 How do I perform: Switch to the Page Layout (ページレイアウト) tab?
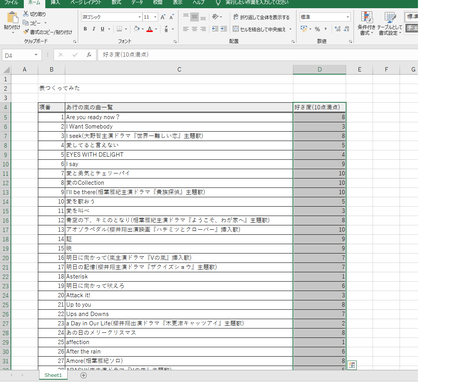click(86, 3)
